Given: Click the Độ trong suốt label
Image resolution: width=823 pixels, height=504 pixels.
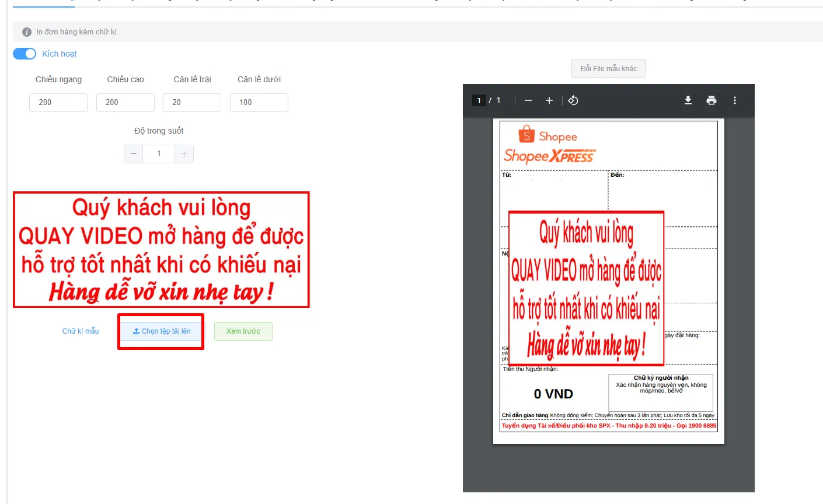Looking at the screenshot, I should point(159,131).
